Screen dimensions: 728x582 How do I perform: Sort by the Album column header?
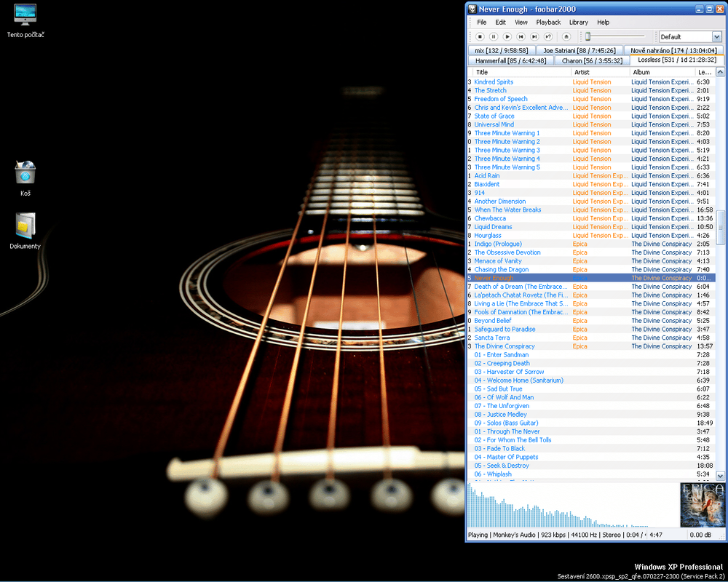(x=662, y=73)
